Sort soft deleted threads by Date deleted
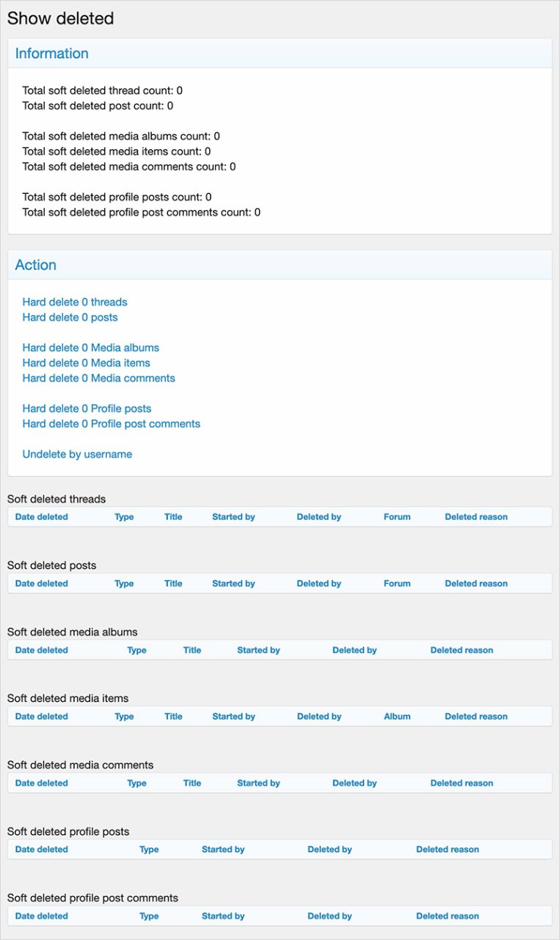 [41, 517]
